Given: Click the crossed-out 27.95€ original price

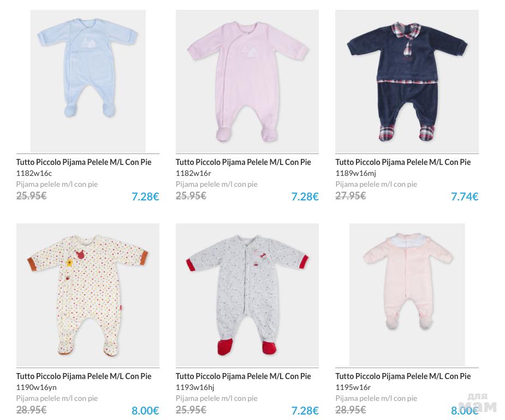Looking at the screenshot, I should 350,196.
